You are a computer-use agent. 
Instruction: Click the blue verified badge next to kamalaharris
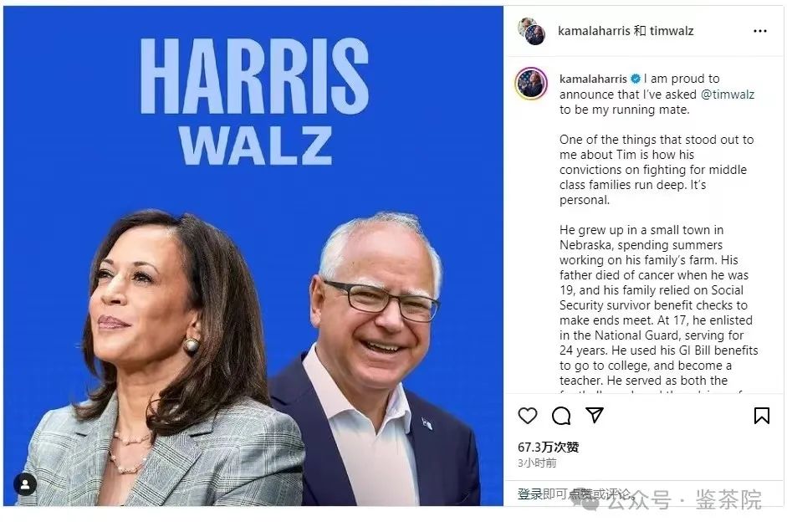[x=636, y=79]
